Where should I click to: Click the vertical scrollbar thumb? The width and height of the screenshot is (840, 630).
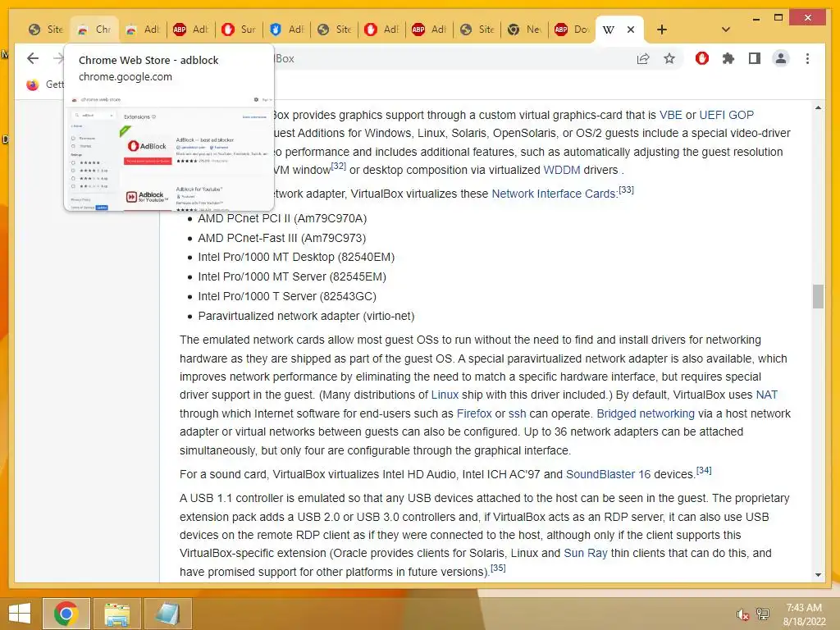pos(818,296)
